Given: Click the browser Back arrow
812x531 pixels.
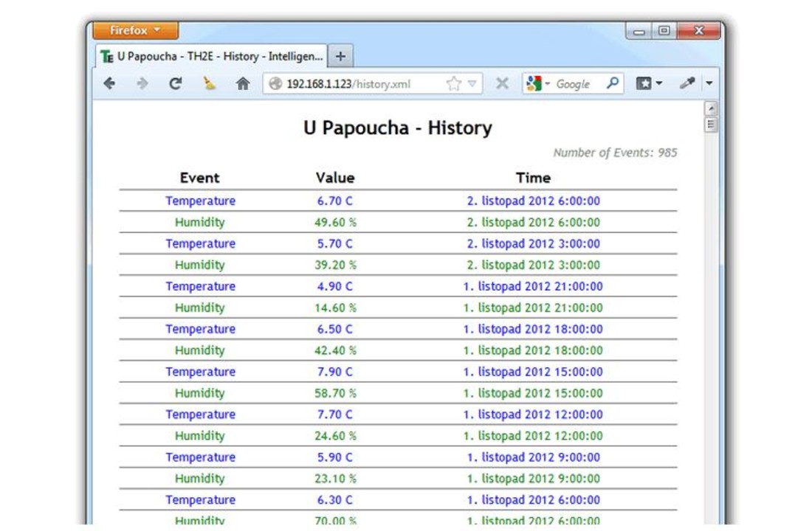Looking at the screenshot, I should coord(109,84).
